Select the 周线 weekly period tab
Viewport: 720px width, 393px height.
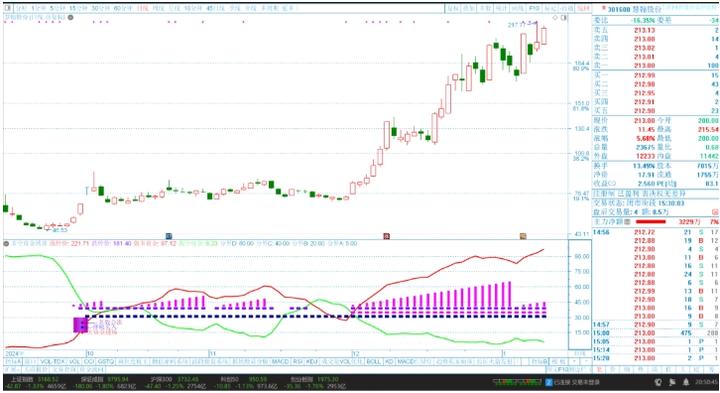click(x=158, y=8)
